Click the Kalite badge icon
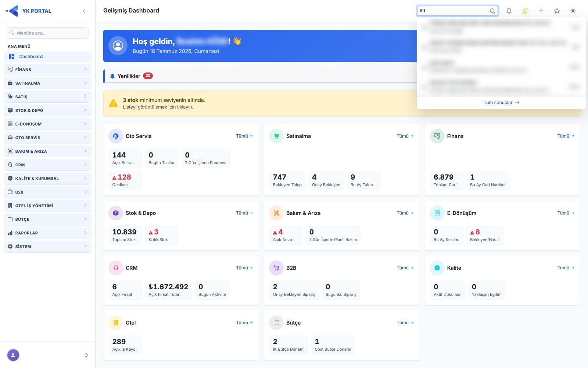The height and width of the screenshot is (368, 588). coord(437,268)
